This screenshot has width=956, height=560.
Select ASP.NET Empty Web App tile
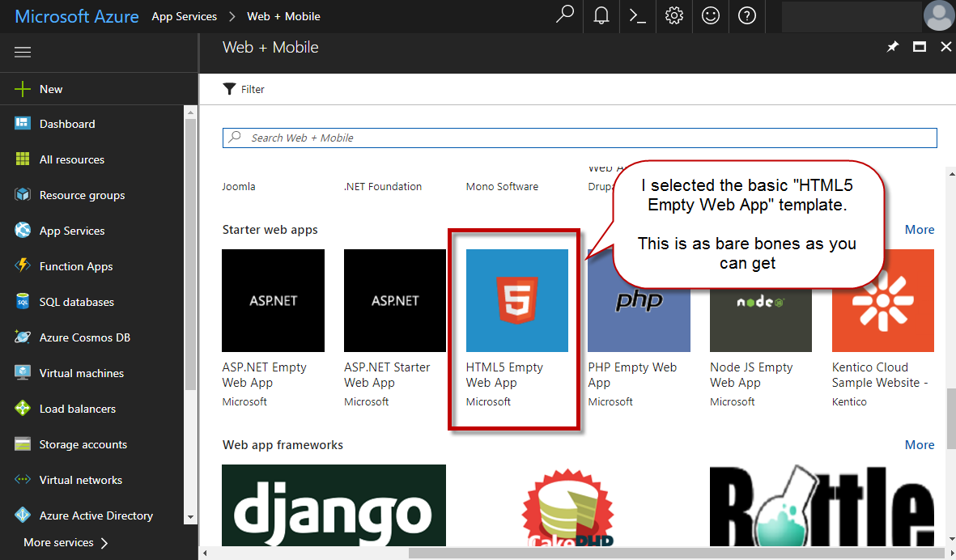[273, 328]
